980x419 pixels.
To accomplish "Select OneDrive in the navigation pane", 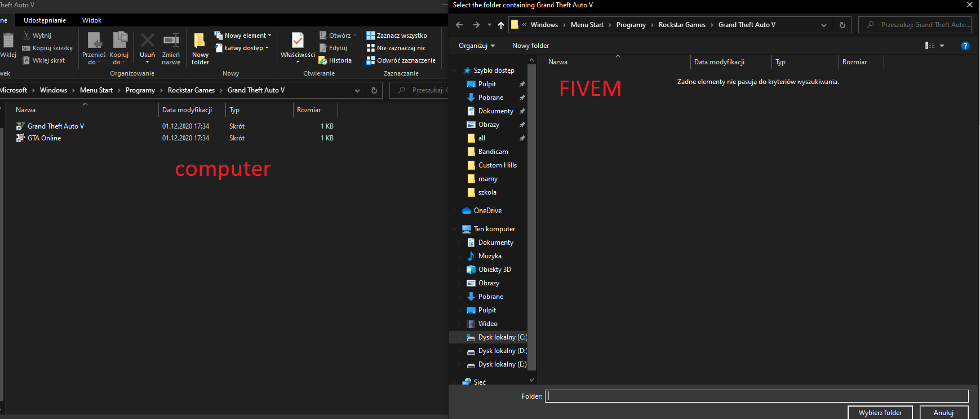I will point(487,210).
